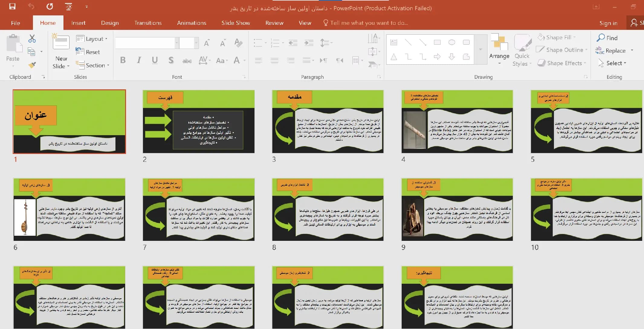The width and height of the screenshot is (644, 329).
Task: Clear all formatting icon
Action: (238, 43)
